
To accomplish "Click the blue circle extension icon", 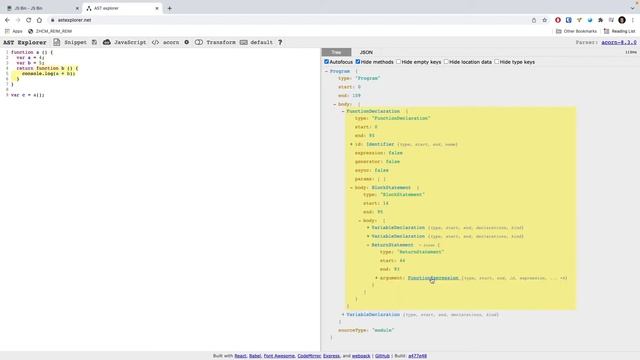I will tap(590, 20).
